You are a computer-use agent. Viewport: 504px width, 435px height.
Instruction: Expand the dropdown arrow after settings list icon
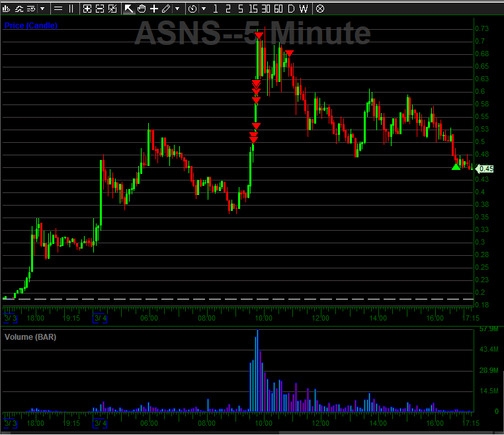[x=42, y=9]
